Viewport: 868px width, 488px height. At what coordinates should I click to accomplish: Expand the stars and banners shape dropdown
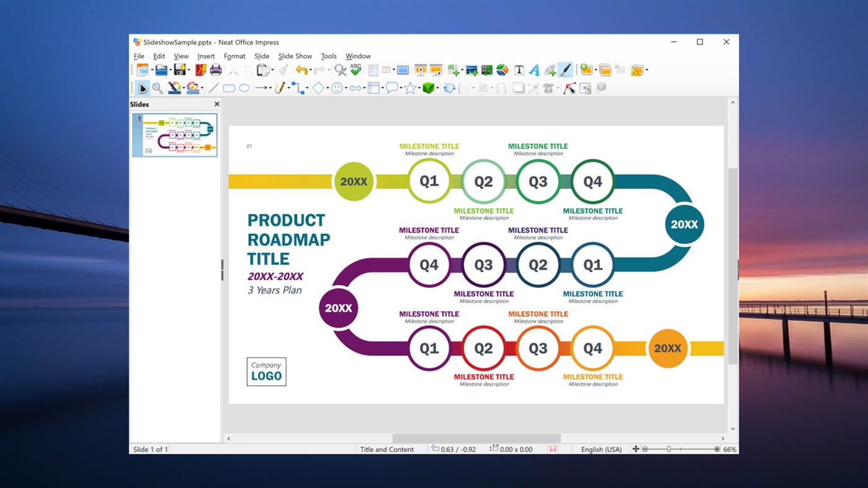pyautogui.click(x=419, y=87)
